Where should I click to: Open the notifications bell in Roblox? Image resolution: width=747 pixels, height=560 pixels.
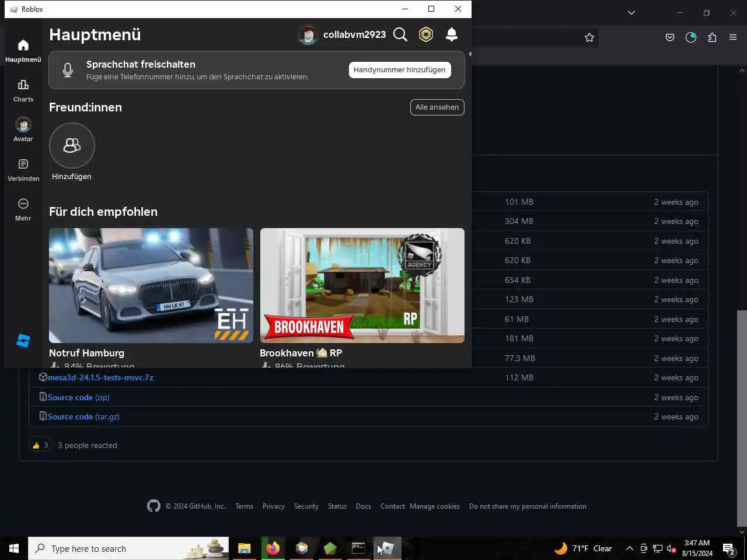coord(452,35)
